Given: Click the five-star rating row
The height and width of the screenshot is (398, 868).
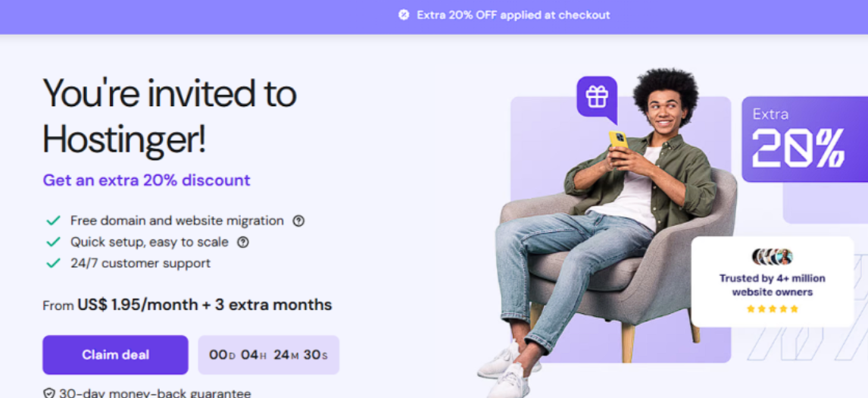Looking at the screenshot, I should 772,309.
